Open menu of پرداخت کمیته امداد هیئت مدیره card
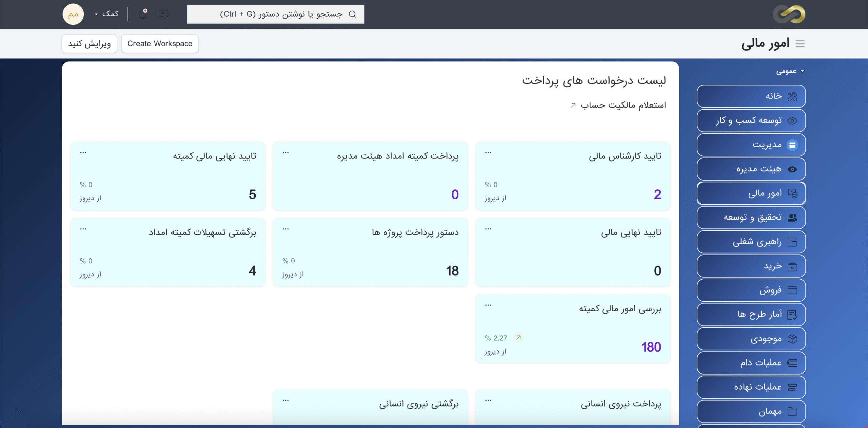 (286, 153)
